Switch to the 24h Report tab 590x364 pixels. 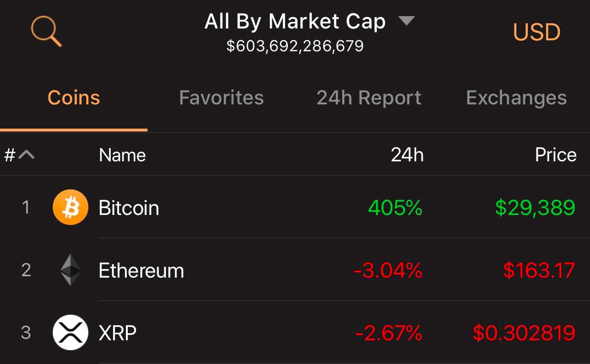coord(369,98)
